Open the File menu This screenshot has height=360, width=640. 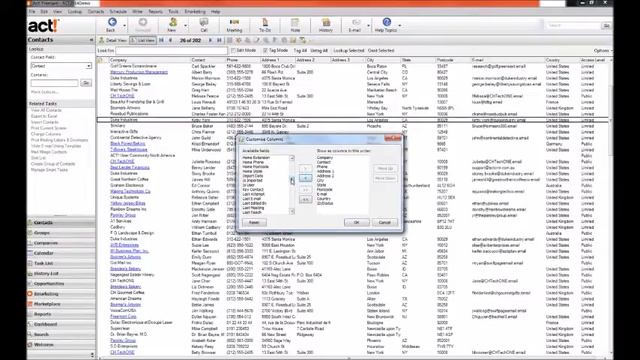[x=32, y=12]
